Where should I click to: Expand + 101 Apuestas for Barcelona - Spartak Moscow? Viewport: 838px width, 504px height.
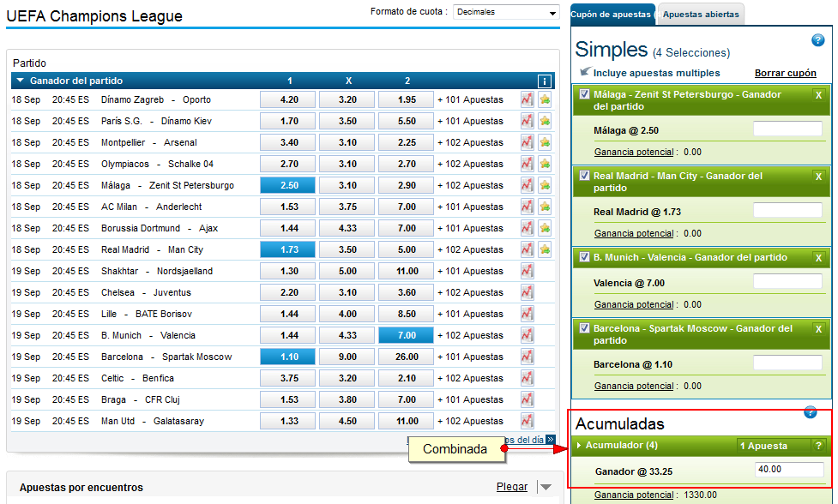[x=470, y=357]
